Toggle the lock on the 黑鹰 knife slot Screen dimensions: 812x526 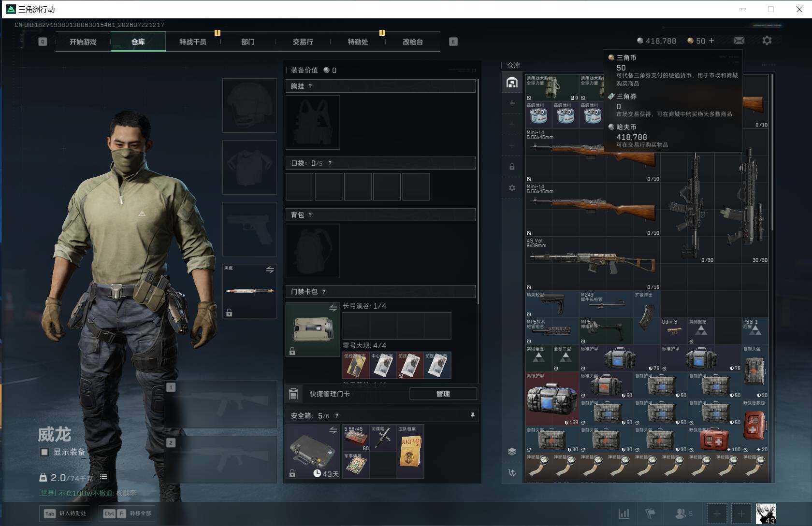(x=229, y=313)
